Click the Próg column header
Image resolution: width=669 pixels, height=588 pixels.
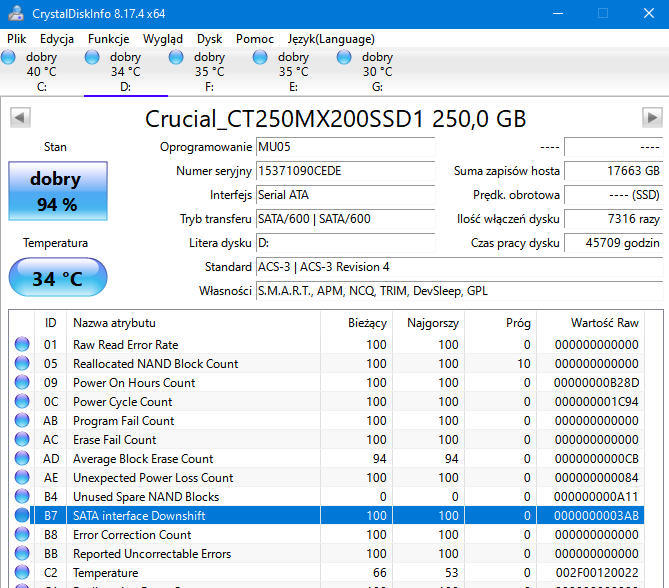500,323
